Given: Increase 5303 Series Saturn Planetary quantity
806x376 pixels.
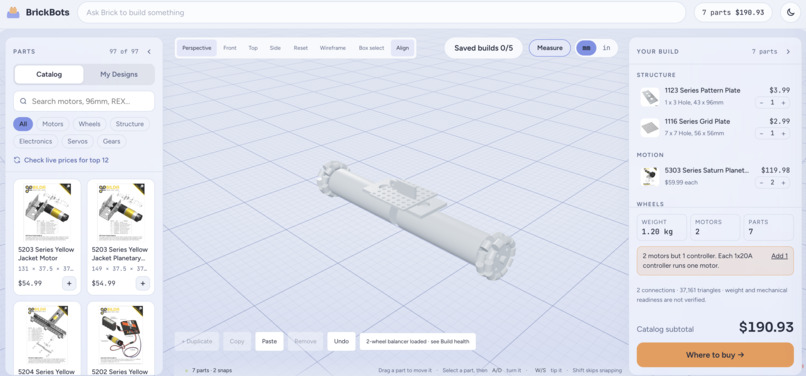Looking at the screenshot, I should (x=783, y=182).
